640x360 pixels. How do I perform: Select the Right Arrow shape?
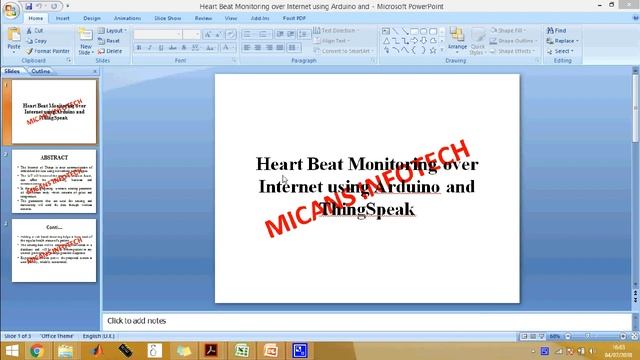(414, 40)
